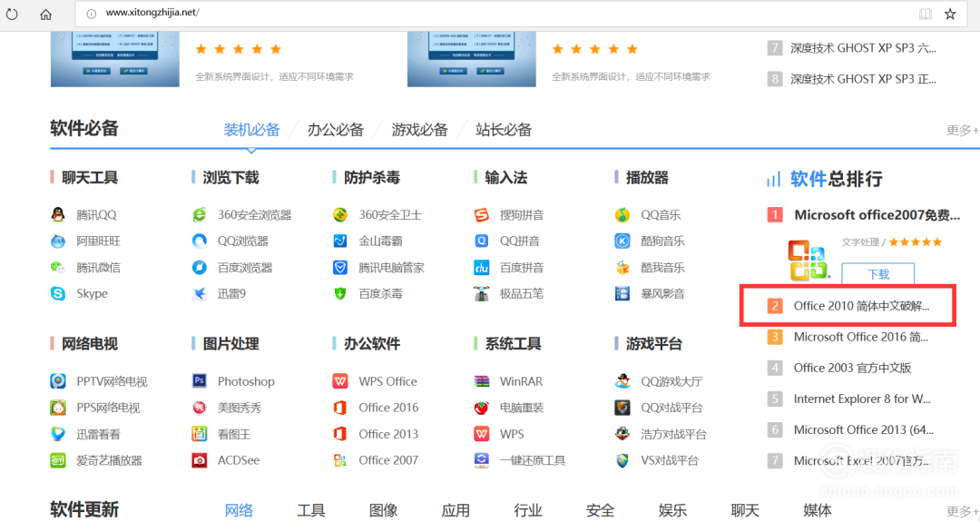980x522 pixels.
Task: Open the 极品五笔 link
Action: 522,294
